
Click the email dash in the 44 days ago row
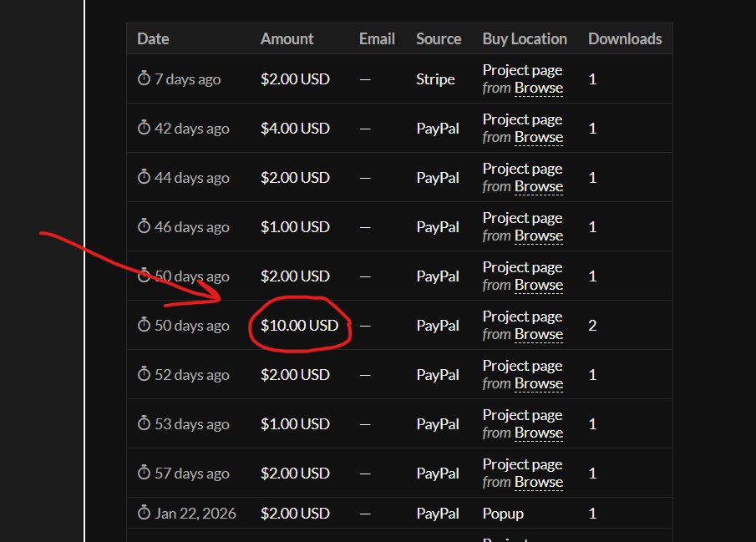[365, 178]
